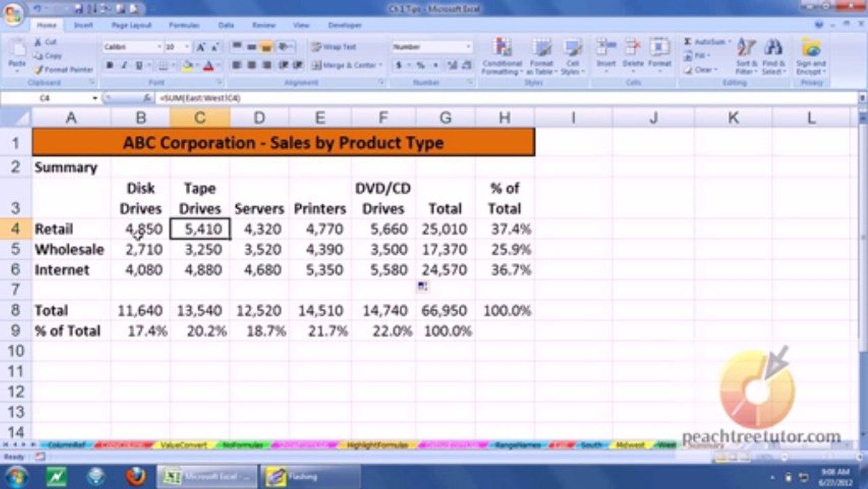The width and height of the screenshot is (868, 489).
Task: Open the Office Button menu
Action: click(x=12, y=14)
